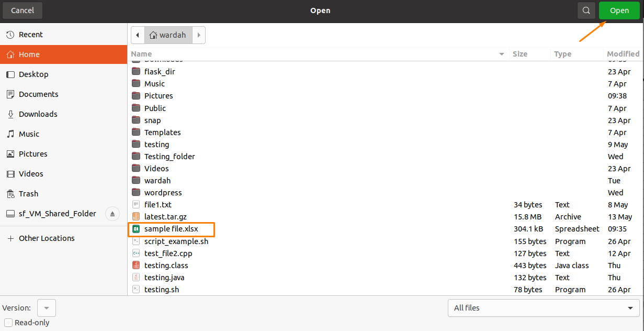Screen dimensions: 644x331
Task: Click the Videos film icon in sidebar
Action: tap(10, 174)
